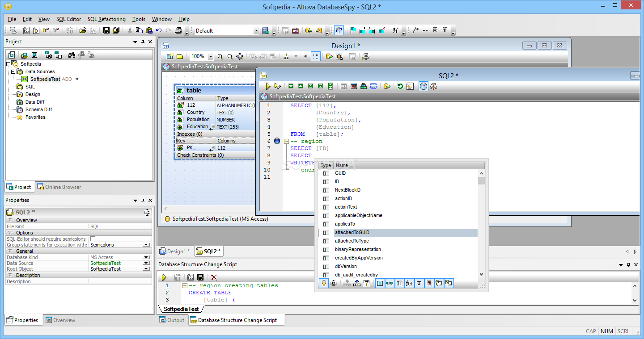Image resolution: width=644 pixels, height=339 pixels.
Task: Select Favorites in project tree
Action: 35,117
